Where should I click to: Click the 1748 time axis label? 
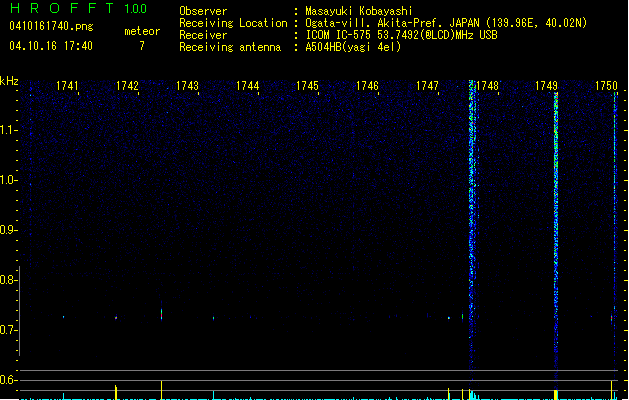tap(487, 86)
